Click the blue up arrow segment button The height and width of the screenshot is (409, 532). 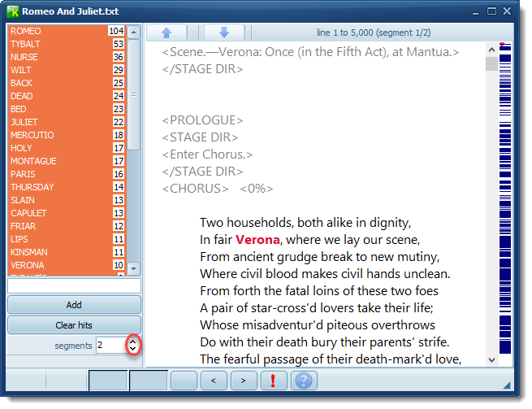(167, 33)
